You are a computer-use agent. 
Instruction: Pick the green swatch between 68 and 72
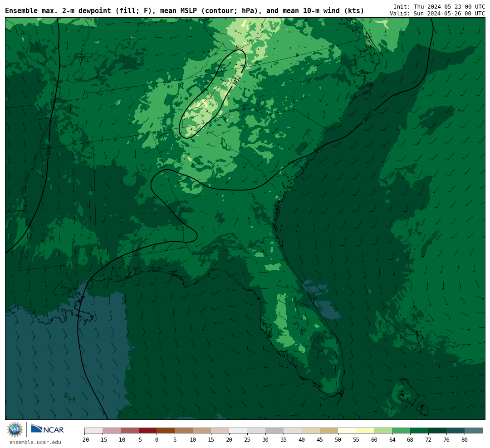(x=420, y=431)
